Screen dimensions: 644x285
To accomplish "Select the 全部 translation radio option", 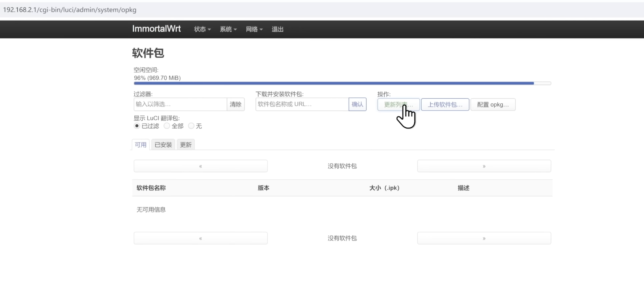I will click(x=167, y=126).
